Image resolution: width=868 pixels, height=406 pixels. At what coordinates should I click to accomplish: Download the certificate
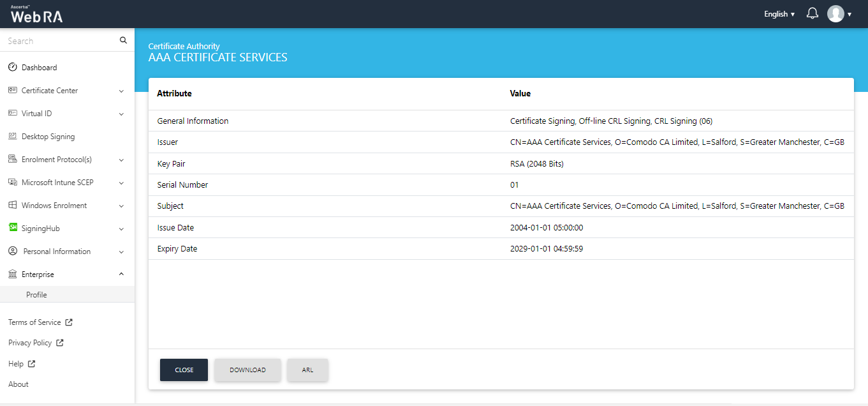coord(247,370)
